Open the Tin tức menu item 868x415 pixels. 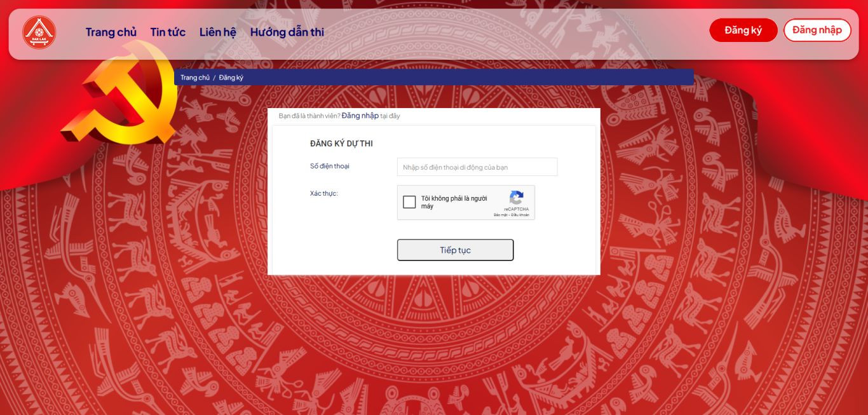[x=168, y=32]
